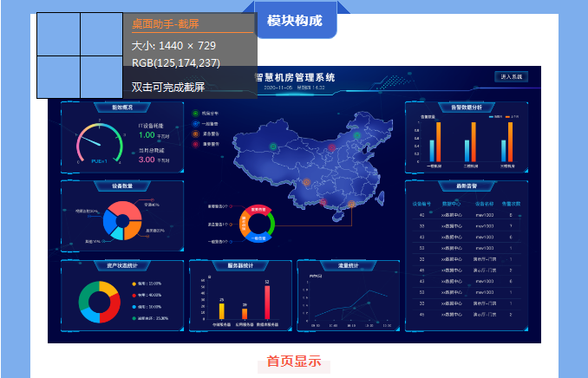Click the 进入系统 button
This screenshot has width=588, height=378.
(511, 77)
